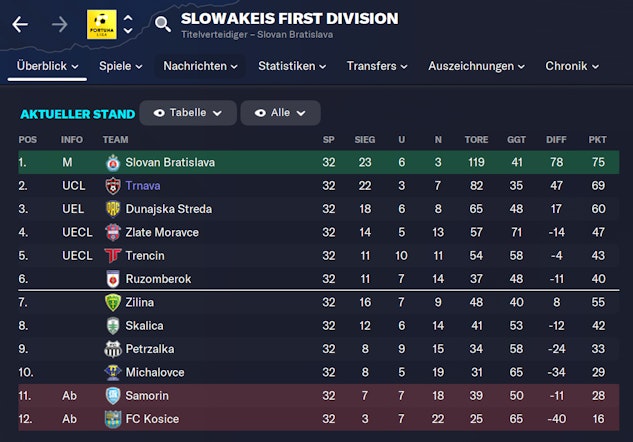Open the Alle filter dropdown
The width and height of the screenshot is (633, 442).
click(x=280, y=113)
